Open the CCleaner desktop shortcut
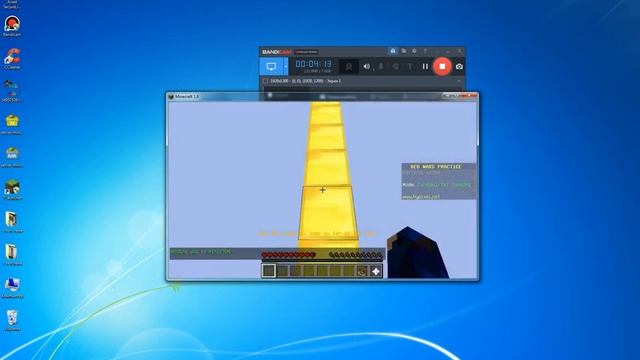 (12, 59)
